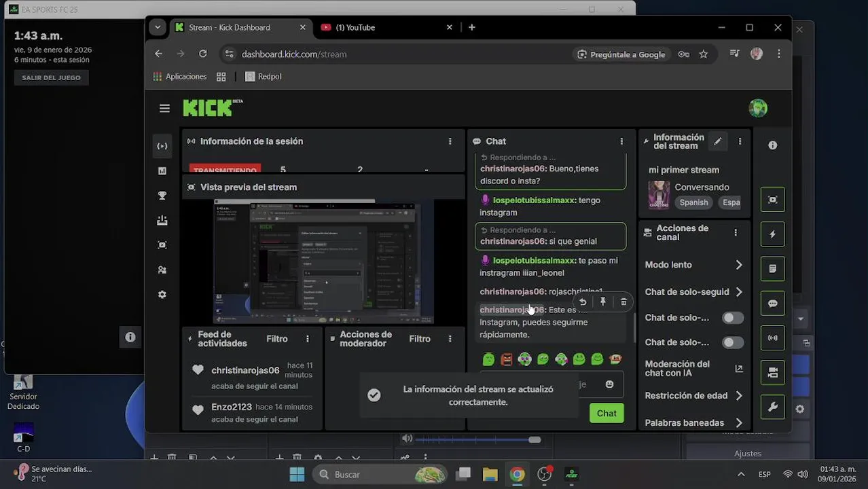868x489 pixels.
Task: Toggle the wrench stream info widget
Action: click(773, 407)
